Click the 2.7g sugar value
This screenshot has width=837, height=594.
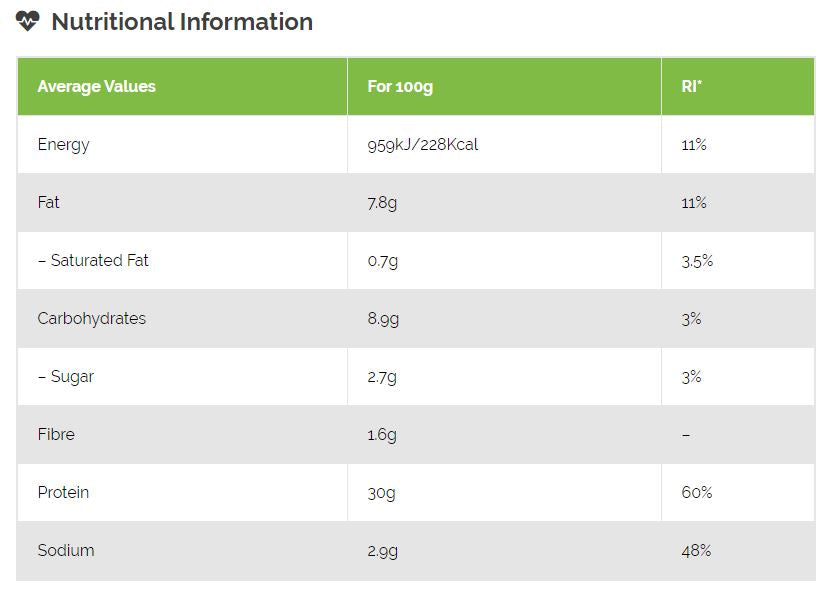pyautogui.click(x=382, y=377)
